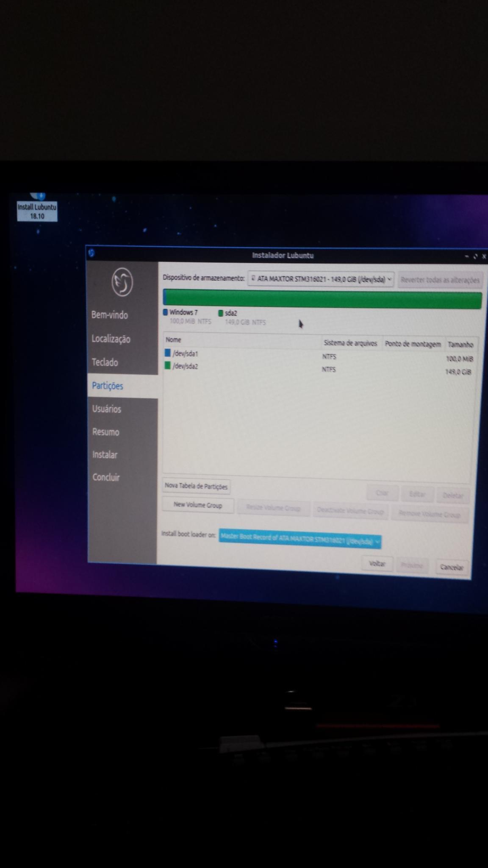The image size is (488, 868).
Task: Close the Instalador Lubuntu window
Action: coord(485,256)
